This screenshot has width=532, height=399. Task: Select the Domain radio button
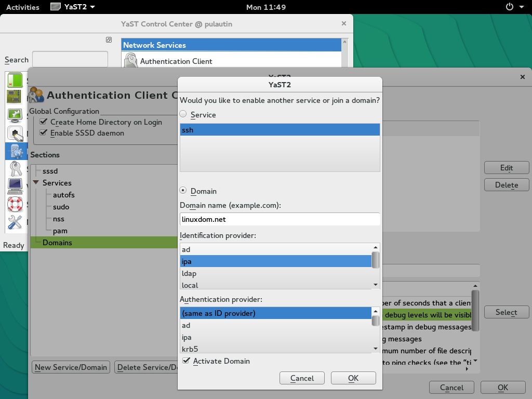coord(182,191)
